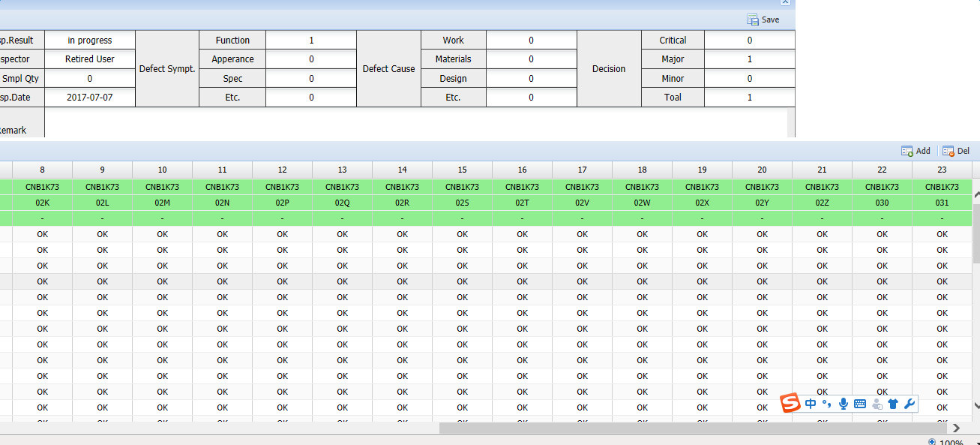The image size is (980, 445).
Task: Select column header 10
Action: pos(162,170)
